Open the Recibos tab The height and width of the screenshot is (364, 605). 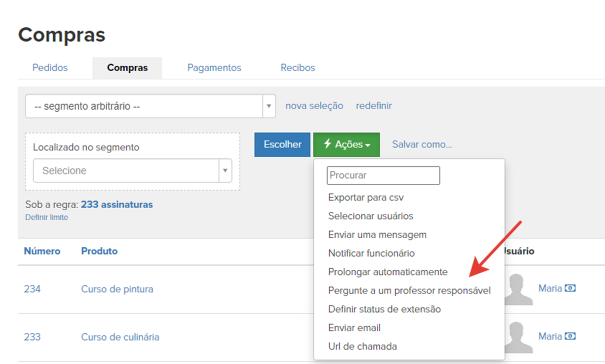click(297, 68)
